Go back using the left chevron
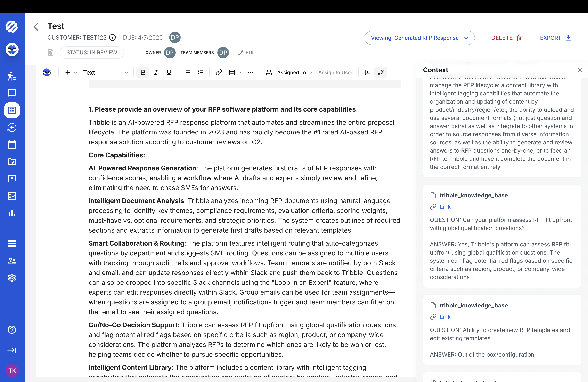 (36, 27)
